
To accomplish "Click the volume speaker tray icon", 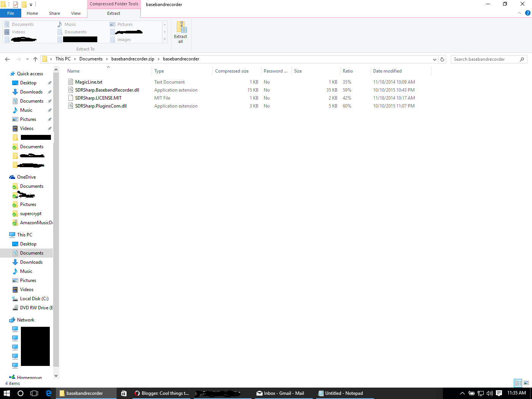I will 489,393.
